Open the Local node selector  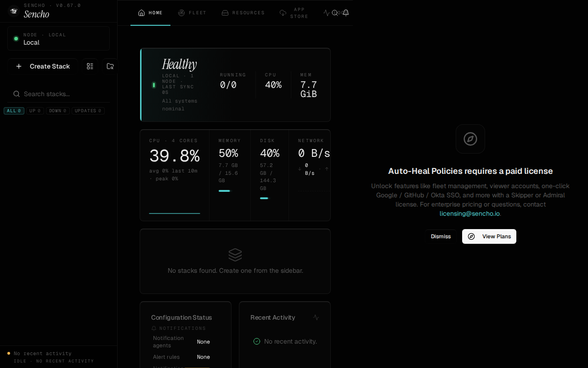[x=58, y=39]
